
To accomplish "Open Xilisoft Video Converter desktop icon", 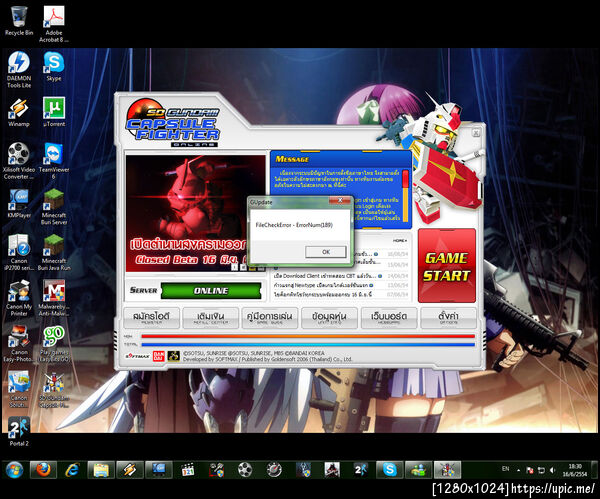I will pyautogui.click(x=19, y=161).
